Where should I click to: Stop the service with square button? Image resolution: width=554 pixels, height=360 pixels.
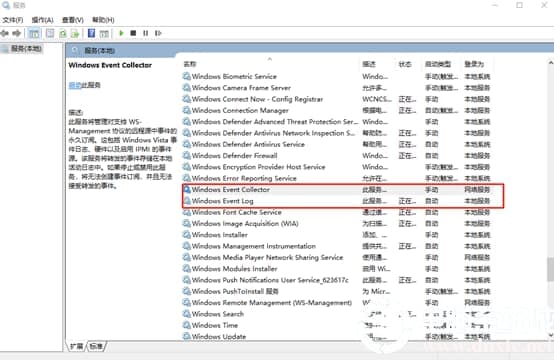coord(133,33)
